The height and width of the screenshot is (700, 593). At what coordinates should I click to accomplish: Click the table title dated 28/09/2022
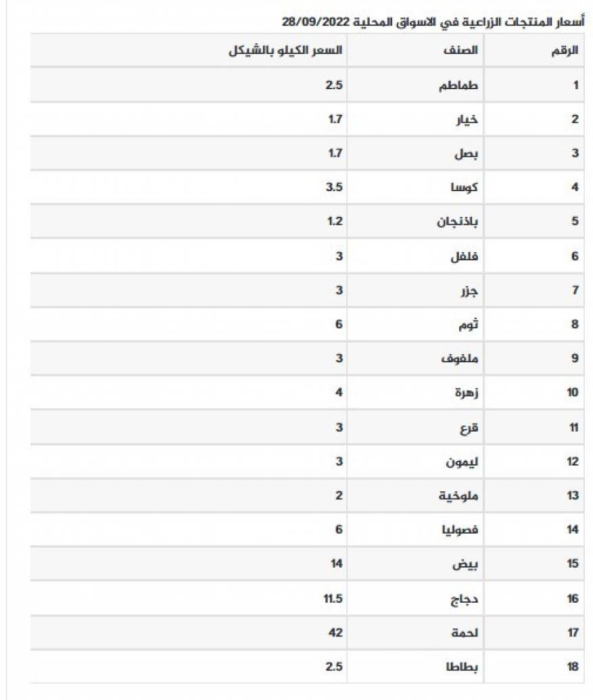[x=433, y=21]
